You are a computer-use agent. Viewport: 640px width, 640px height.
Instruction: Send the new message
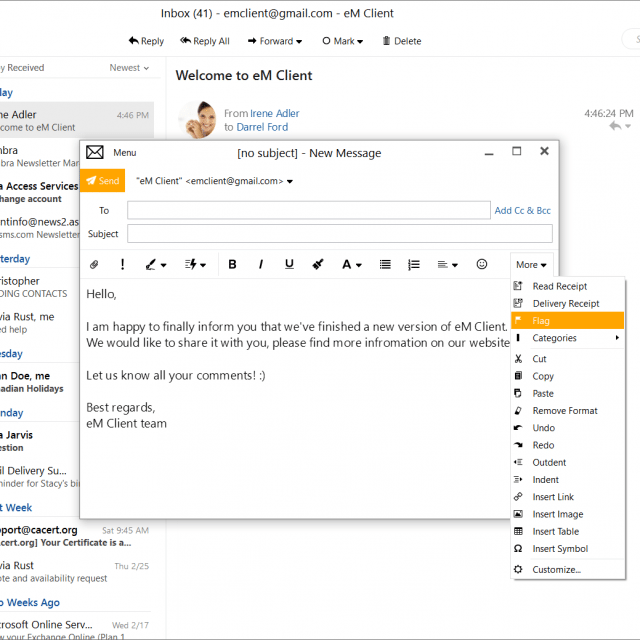102,180
